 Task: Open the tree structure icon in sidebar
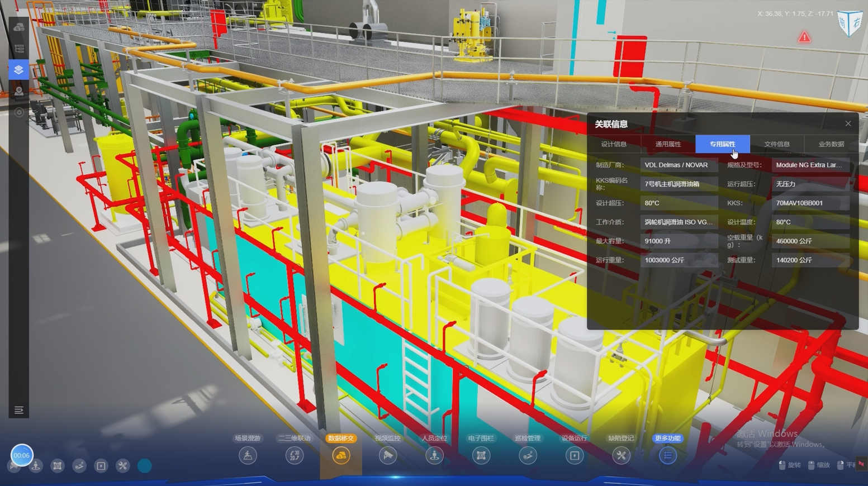pyautogui.click(x=19, y=49)
